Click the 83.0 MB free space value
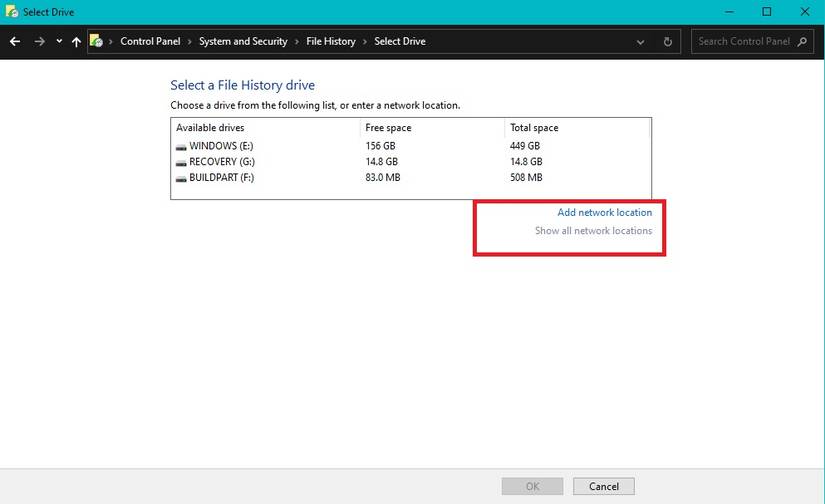This screenshot has width=825, height=504. (x=383, y=177)
